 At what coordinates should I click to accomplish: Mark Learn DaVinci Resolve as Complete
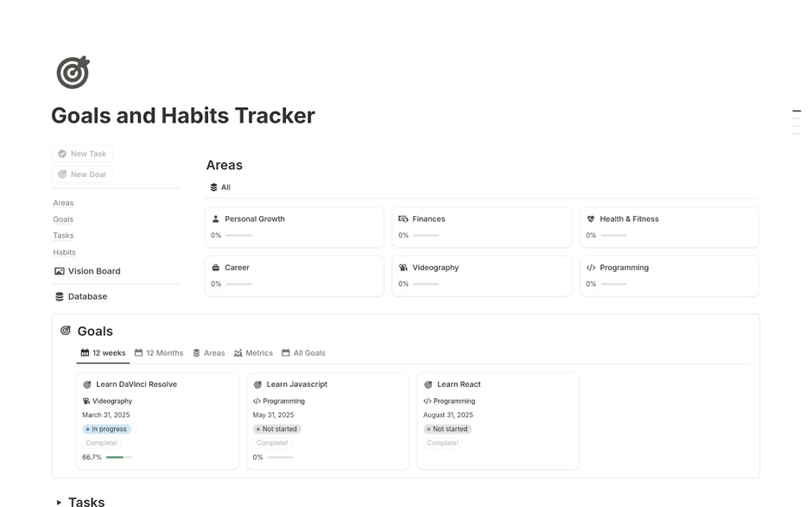(x=102, y=443)
